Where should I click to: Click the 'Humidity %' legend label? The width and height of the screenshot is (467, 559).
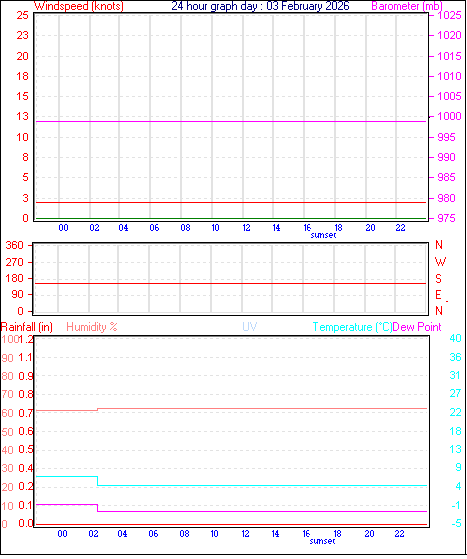(x=92, y=327)
